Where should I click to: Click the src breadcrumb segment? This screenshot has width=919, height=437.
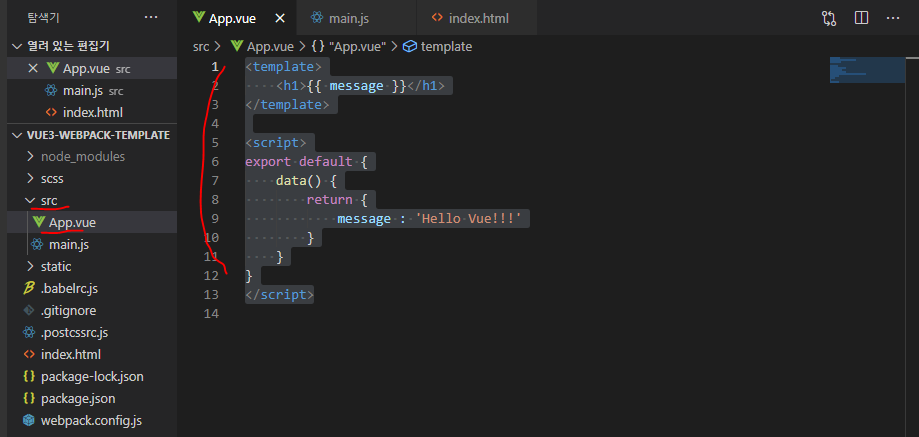[x=201, y=46]
